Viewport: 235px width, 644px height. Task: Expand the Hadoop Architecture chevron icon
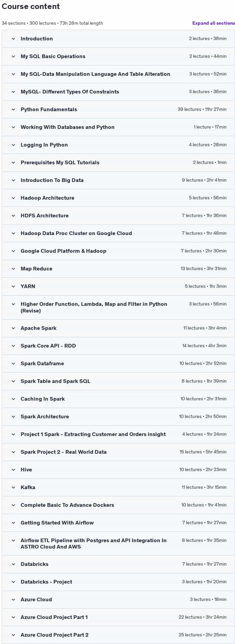13,198
